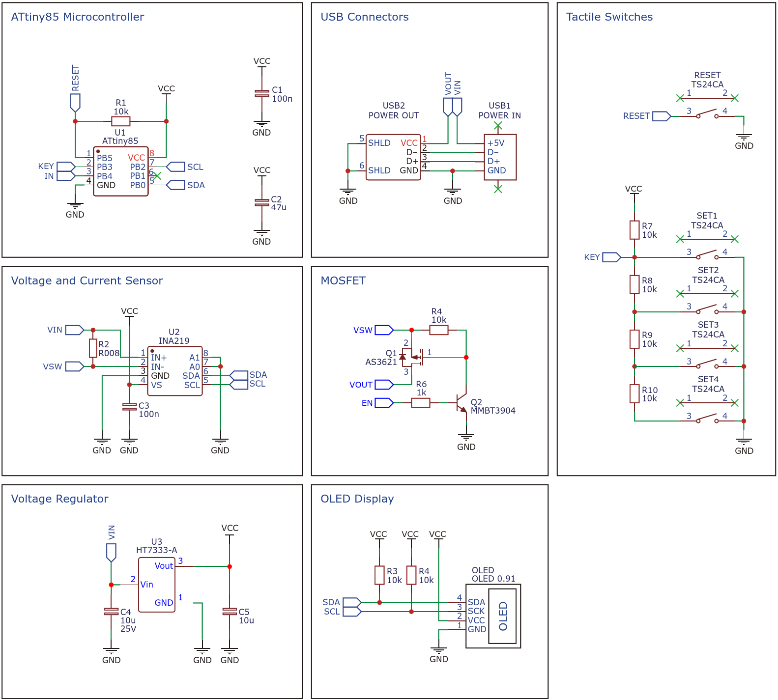This screenshot has height=700, width=778.
Task: Click the KEY port flag in Tactile Switches
Action: (x=612, y=257)
